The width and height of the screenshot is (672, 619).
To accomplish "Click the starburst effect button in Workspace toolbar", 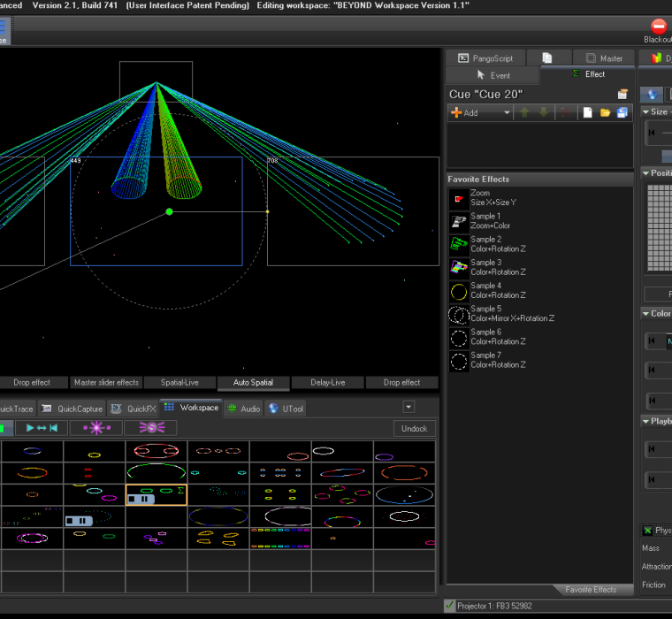I will [x=95, y=428].
